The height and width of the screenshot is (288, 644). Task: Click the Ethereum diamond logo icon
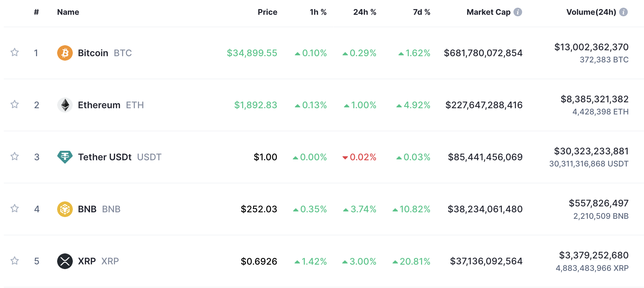(65, 105)
